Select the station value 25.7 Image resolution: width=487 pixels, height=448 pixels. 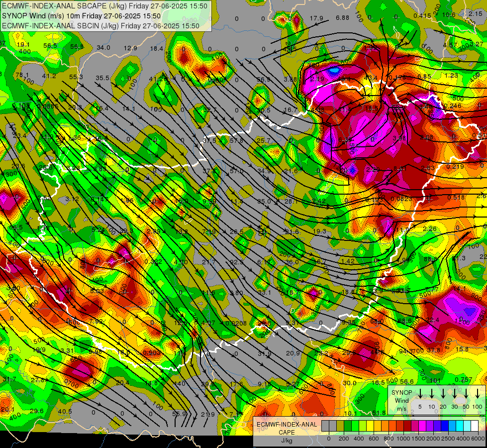pyautogui.click(x=263, y=140)
